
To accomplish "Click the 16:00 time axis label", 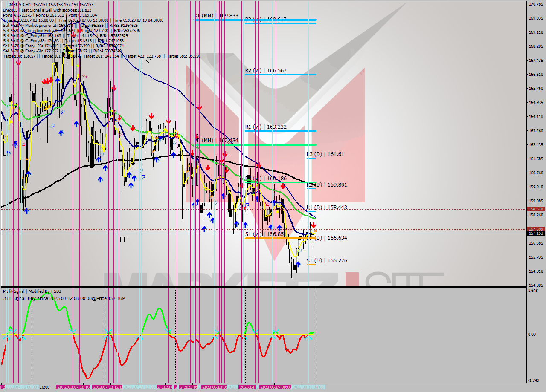I will 44,387.
